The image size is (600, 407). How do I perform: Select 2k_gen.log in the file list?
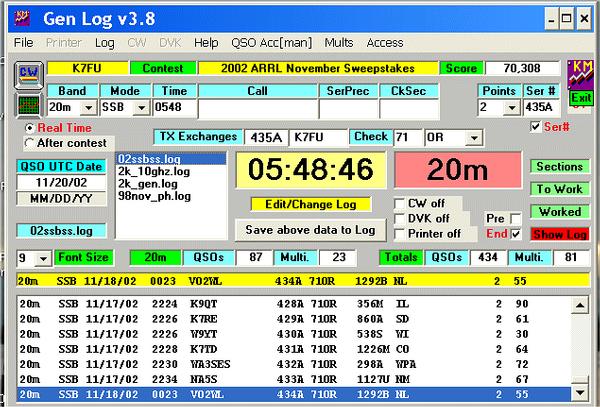click(x=171, y=184)
